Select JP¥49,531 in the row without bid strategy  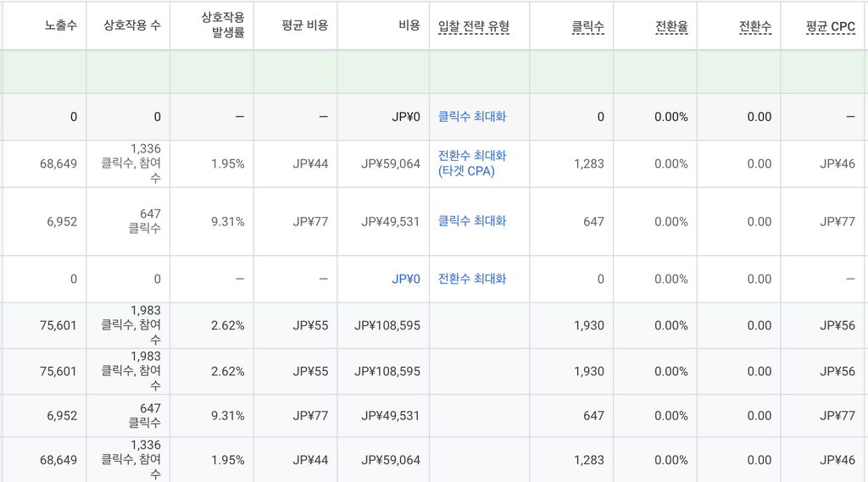point(391,416)
